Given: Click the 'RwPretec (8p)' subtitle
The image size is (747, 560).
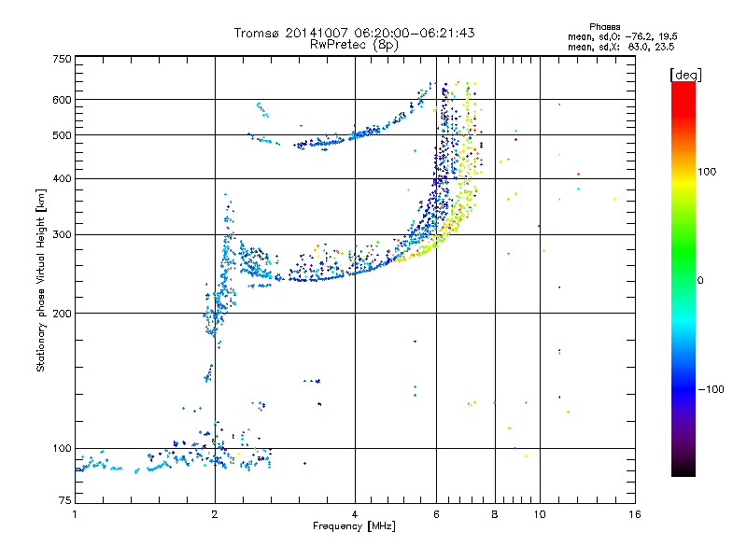Looking at the screenshot, I should [x=354, y=45].
